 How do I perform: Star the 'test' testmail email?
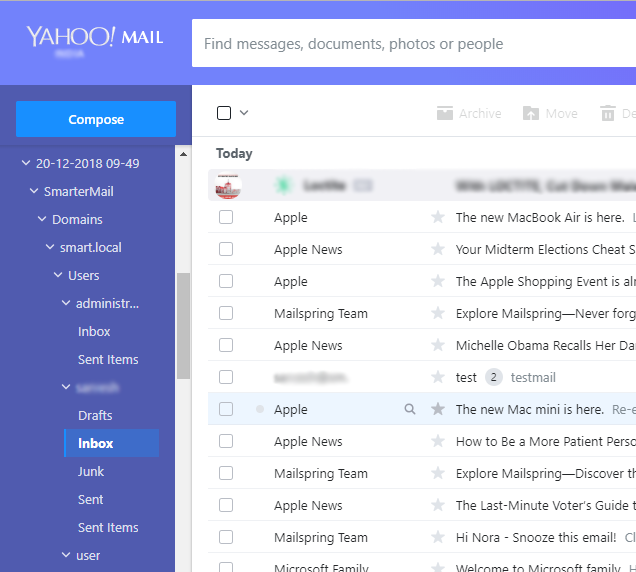point(438,377)
